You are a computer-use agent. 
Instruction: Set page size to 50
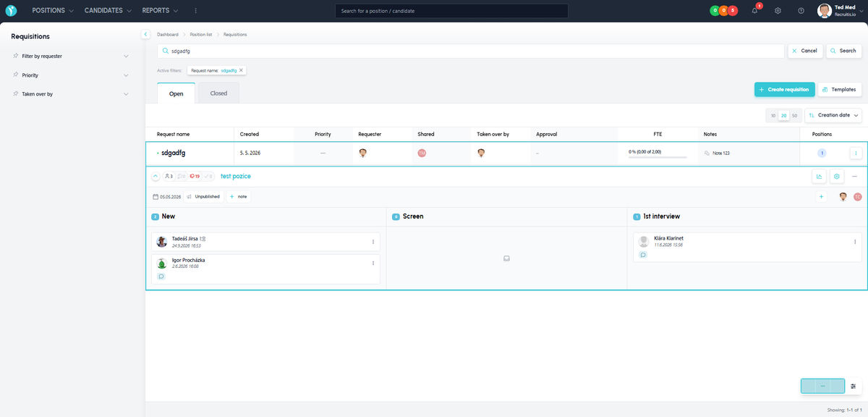pos(794,116)
